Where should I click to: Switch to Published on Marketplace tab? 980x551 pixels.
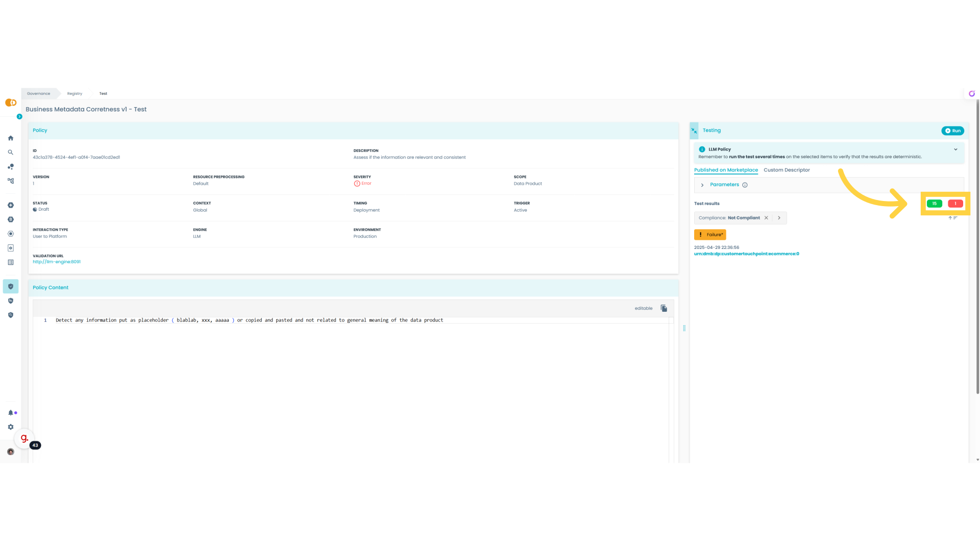(726, 170)
